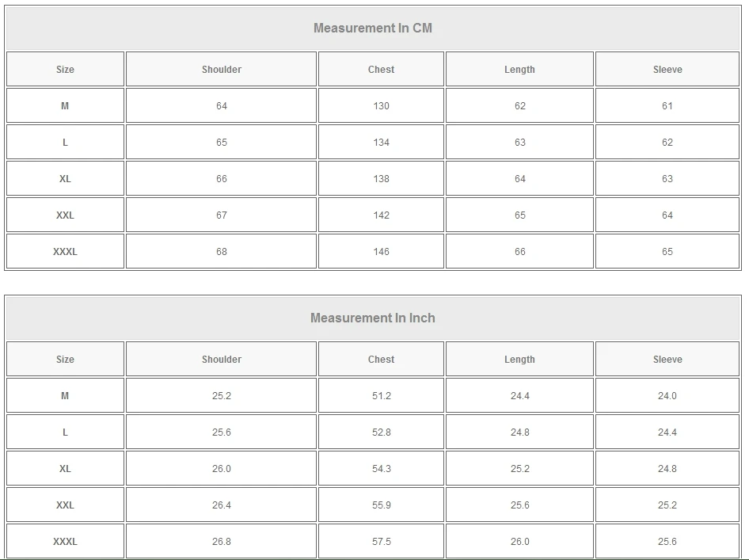Select the L size label in CM table
The width and height of the screenshot is (749, 560).
click(65, 143)
